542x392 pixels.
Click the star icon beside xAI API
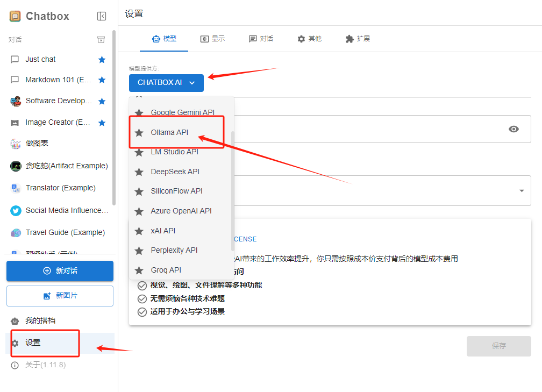click(139, 231)
